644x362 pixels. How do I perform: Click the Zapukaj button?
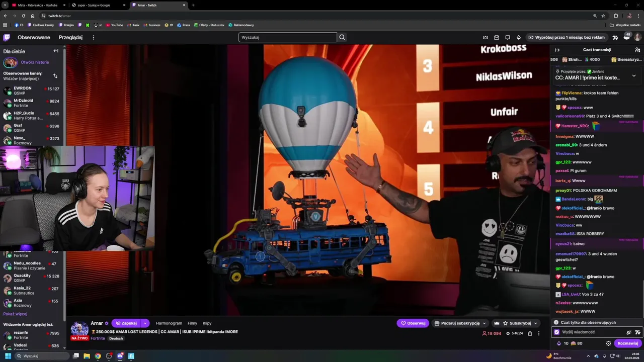(126, 323)
